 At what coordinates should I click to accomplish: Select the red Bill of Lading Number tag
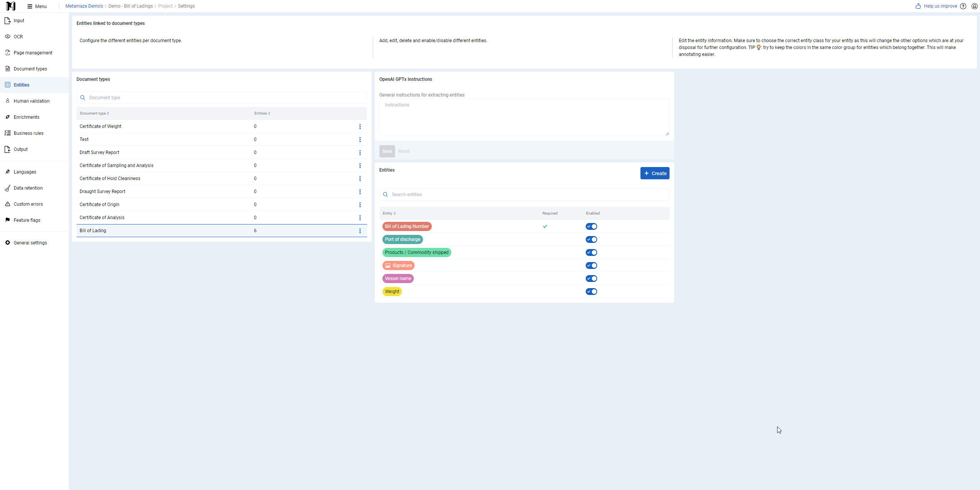click(x=407, y=226)
